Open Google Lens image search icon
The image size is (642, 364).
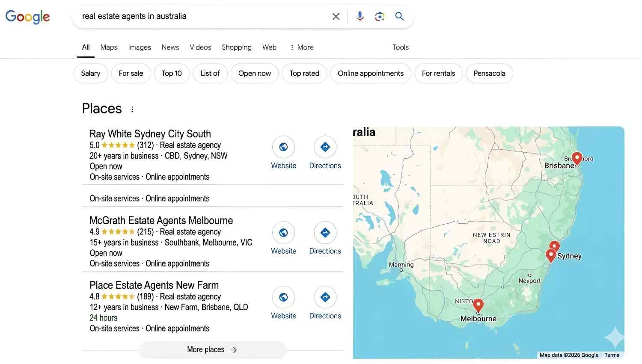[380, 16]
